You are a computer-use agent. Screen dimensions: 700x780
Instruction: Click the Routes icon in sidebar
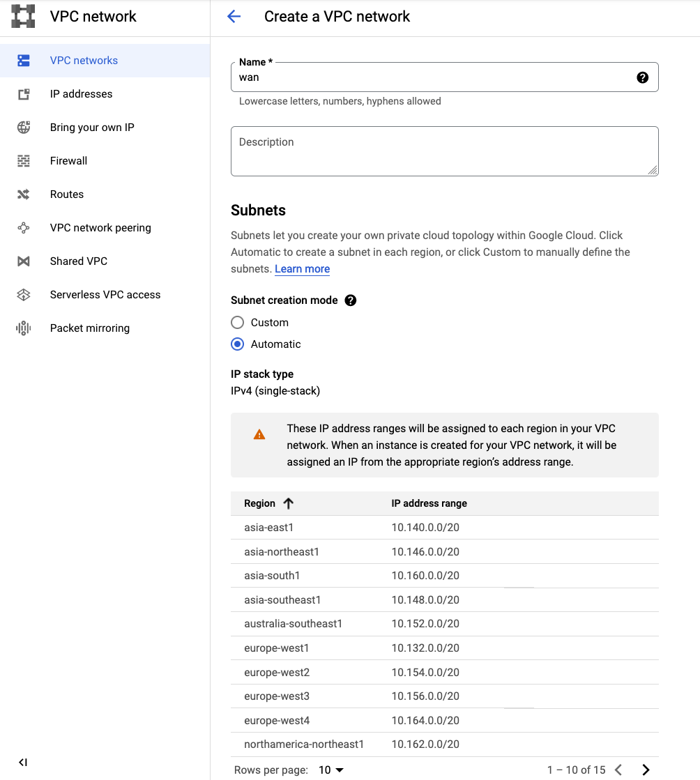(24, 194)
